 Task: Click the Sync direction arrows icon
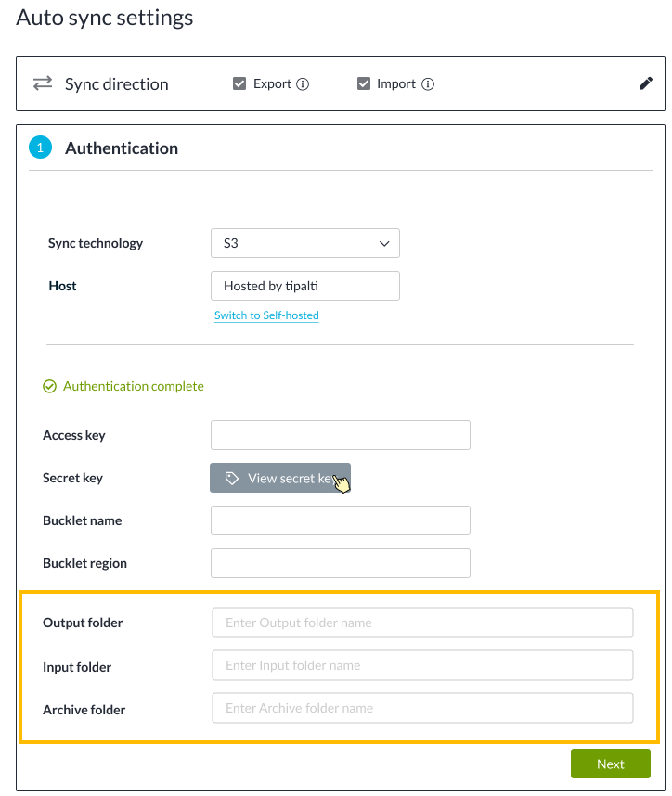43,83
